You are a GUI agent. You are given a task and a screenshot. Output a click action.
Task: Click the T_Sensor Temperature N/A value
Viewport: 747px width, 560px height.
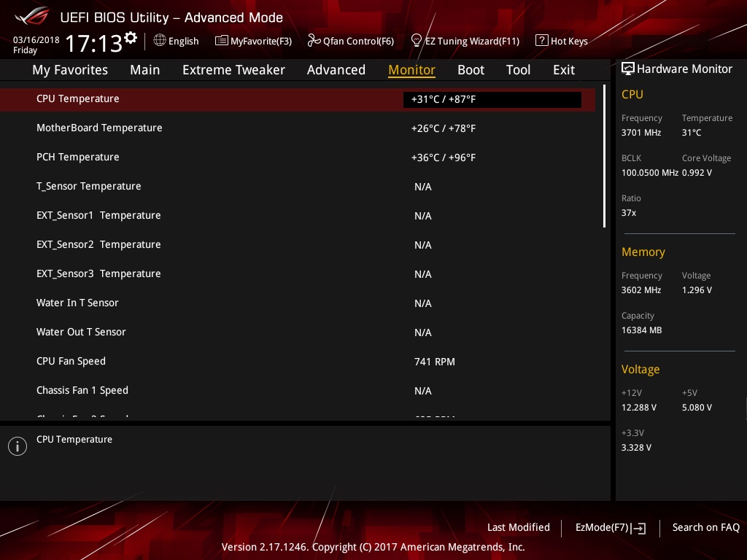423,187
